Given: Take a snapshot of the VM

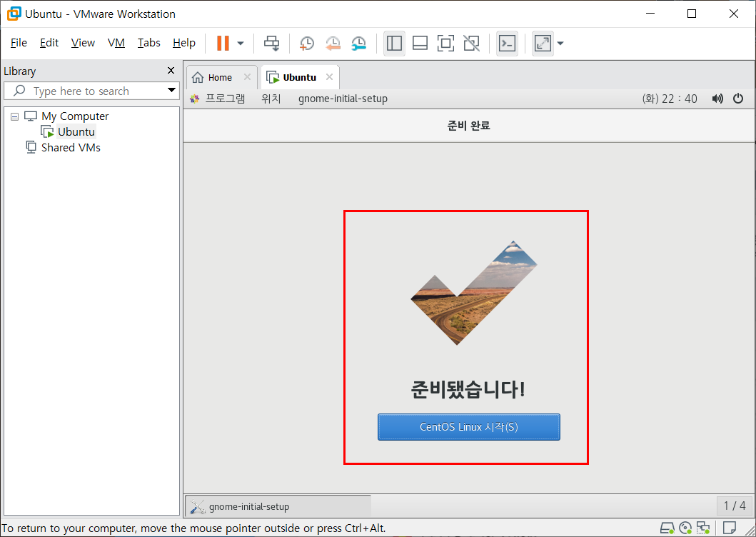Looking at the screenshot, I should [x=307, y=43].
